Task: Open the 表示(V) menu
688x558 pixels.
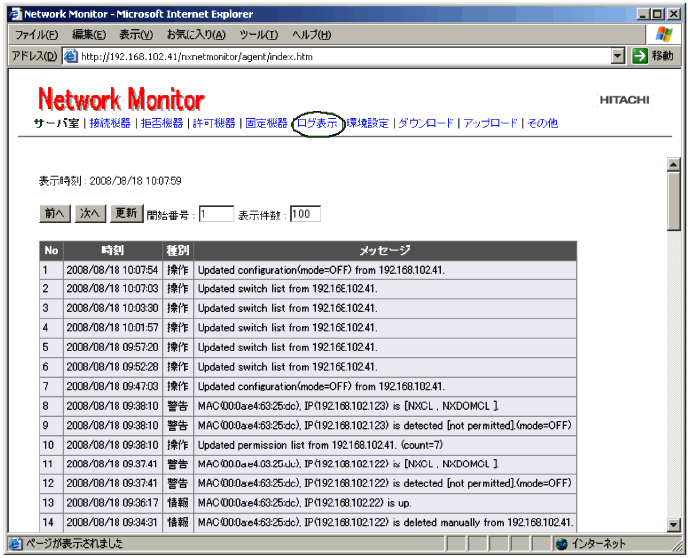Action: click(x=136, y=35)
